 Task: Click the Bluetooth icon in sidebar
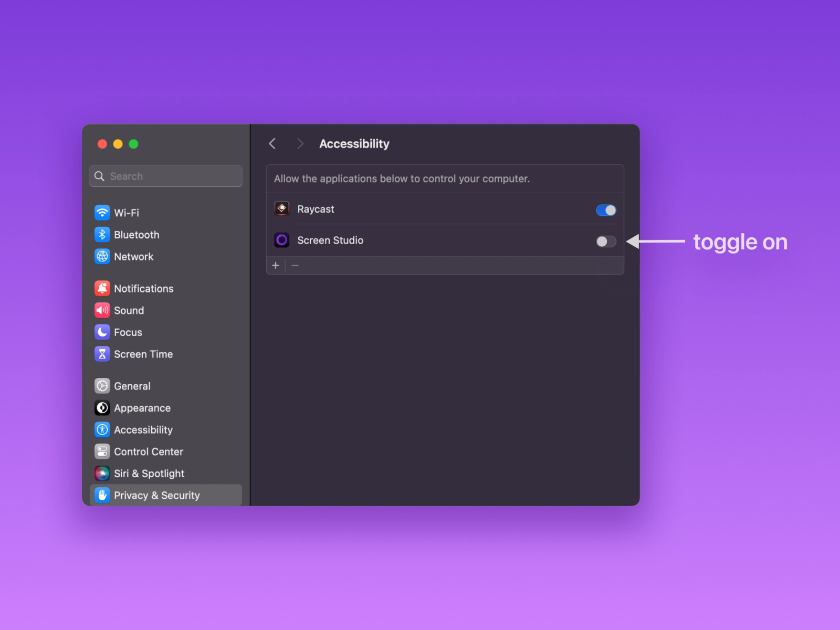tap(102, 235)
